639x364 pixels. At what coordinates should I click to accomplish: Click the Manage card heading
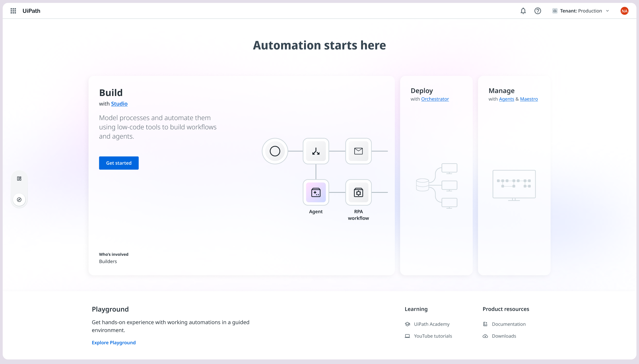click(501, 91)
